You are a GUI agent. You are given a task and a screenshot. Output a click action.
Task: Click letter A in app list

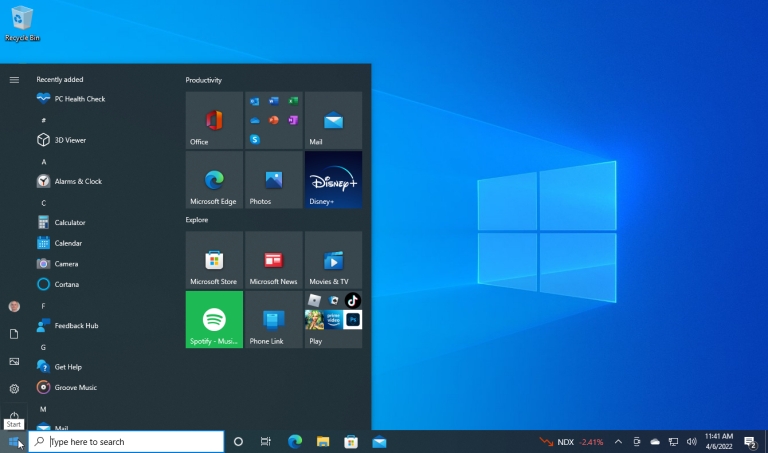point(44,162)
